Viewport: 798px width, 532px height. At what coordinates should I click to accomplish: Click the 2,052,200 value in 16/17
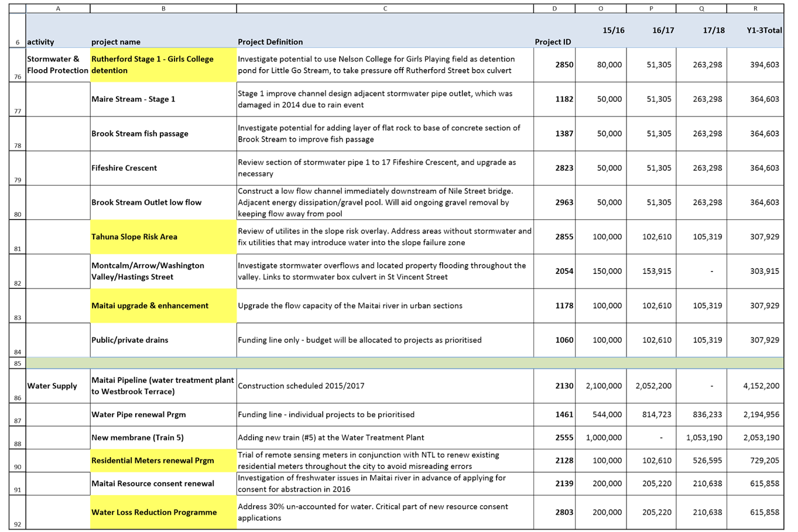point(651,386)
